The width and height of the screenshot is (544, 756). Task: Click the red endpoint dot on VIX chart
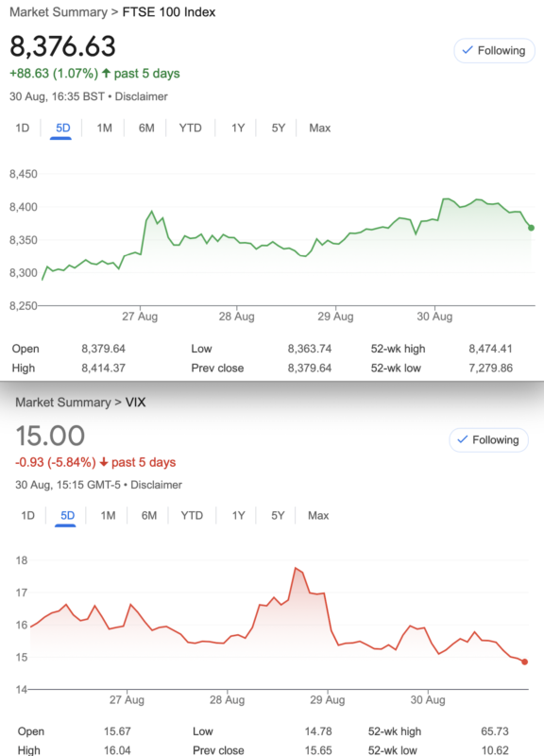point(525,662)
